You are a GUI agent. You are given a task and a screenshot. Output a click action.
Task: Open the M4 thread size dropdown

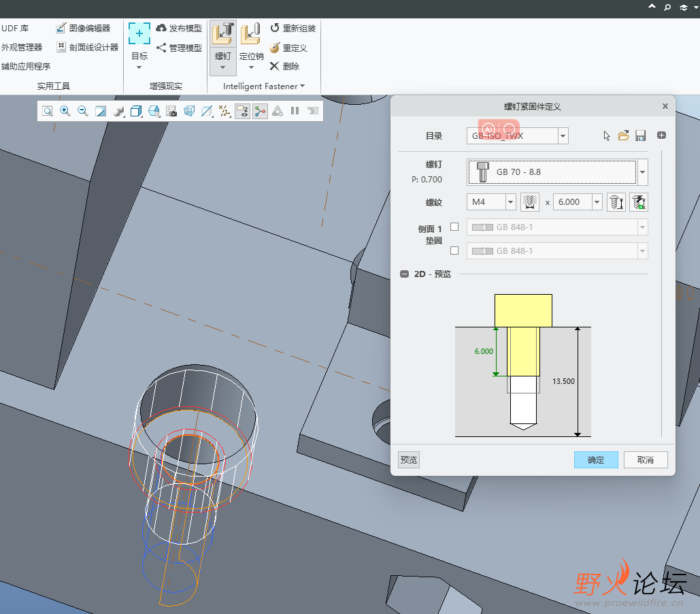(x=511, y=202)
